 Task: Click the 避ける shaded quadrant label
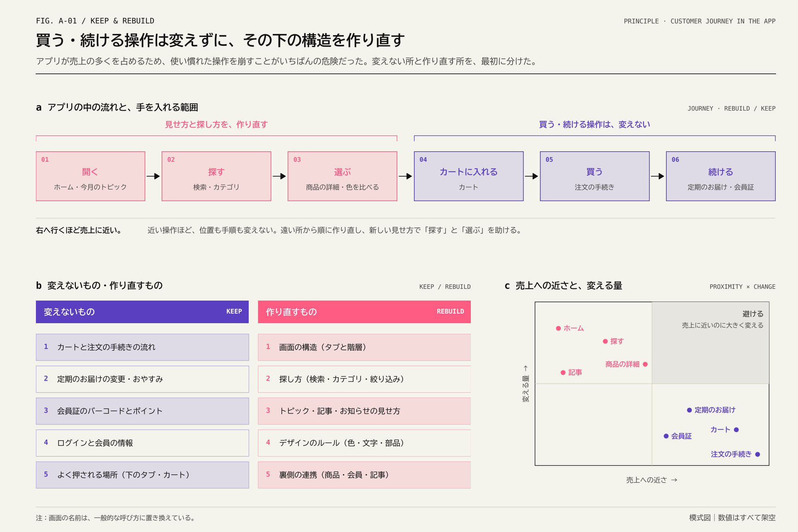753,314
